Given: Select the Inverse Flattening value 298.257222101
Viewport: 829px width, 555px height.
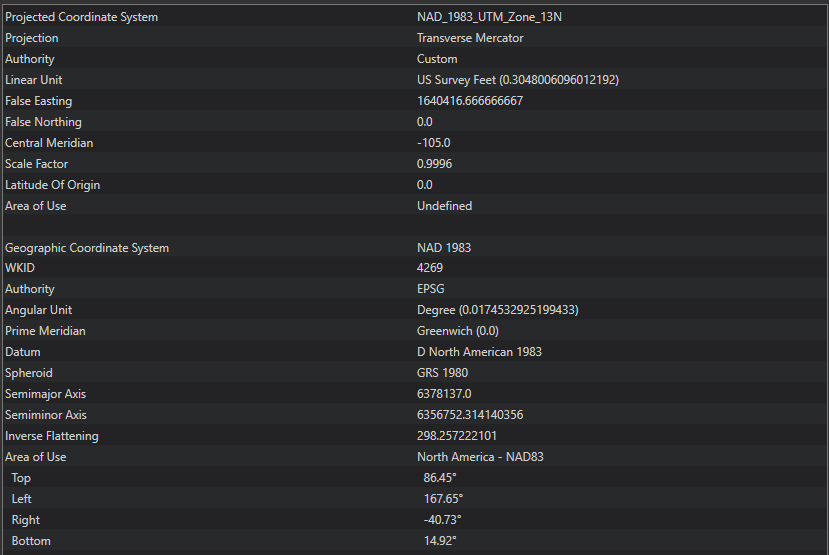Looking at the screenshot, I should pyautogui.click(x=457, y=436).
